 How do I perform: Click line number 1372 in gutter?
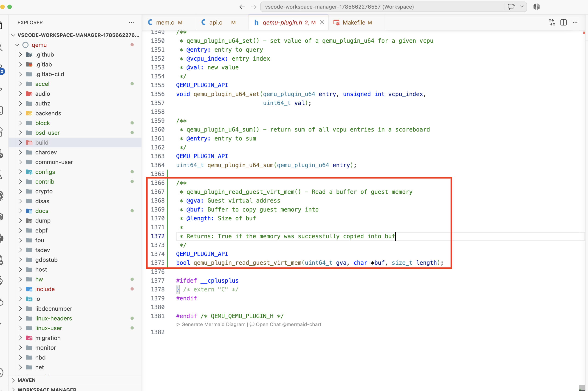(x=158, y=236)
